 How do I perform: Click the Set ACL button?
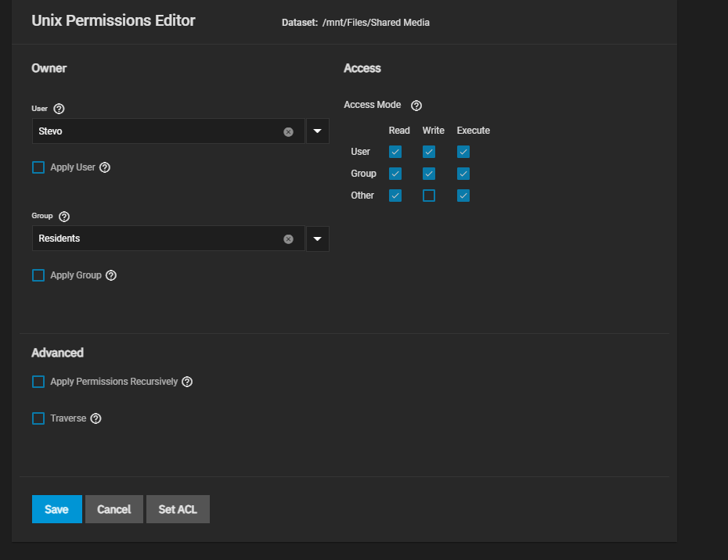pos(178,509)
